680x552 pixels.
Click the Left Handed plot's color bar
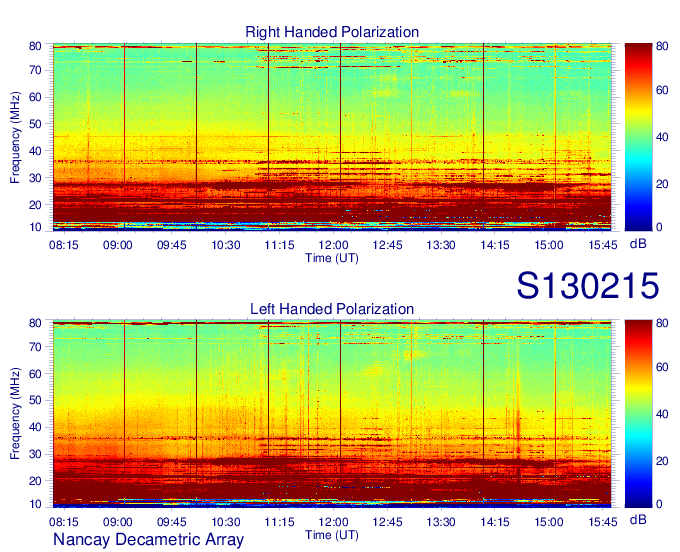click(638, 414)
